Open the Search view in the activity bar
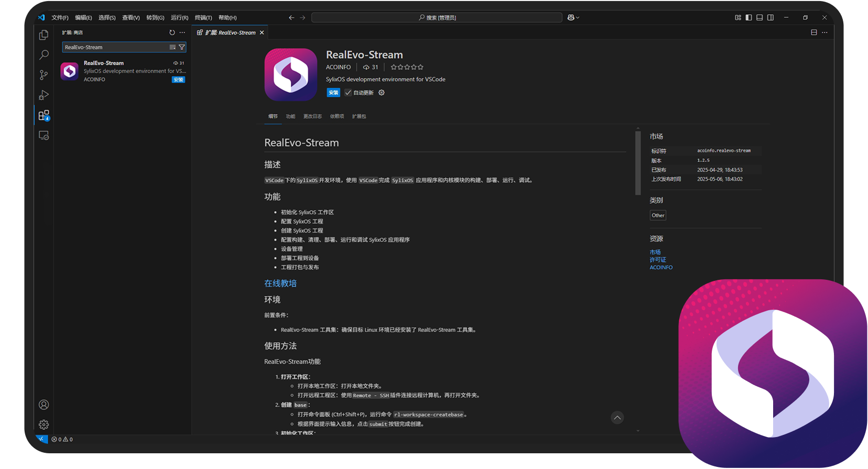The image size is (868, 469). coord(44,55)
